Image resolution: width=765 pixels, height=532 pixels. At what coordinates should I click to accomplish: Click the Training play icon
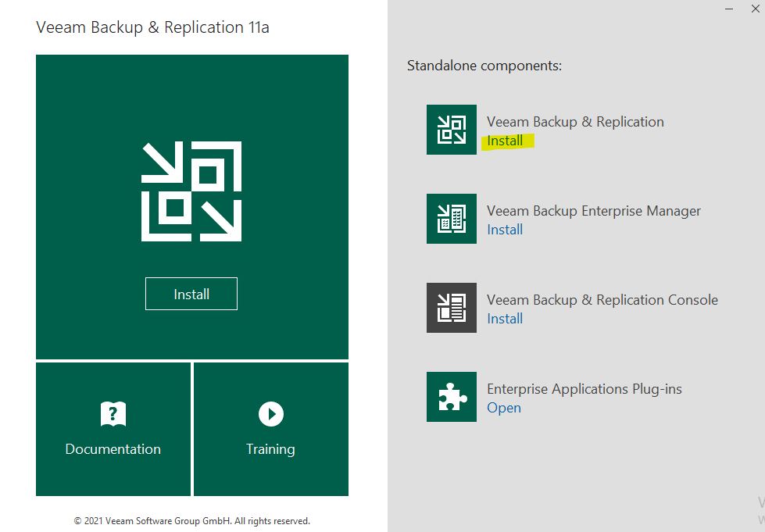click(x=270, y=414)
